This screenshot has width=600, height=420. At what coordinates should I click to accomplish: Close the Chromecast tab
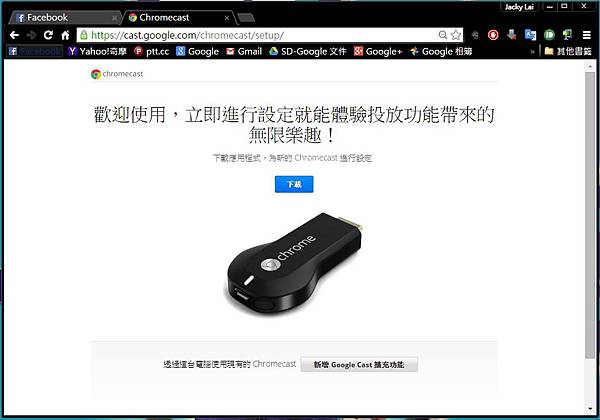(x=227, y=18)
